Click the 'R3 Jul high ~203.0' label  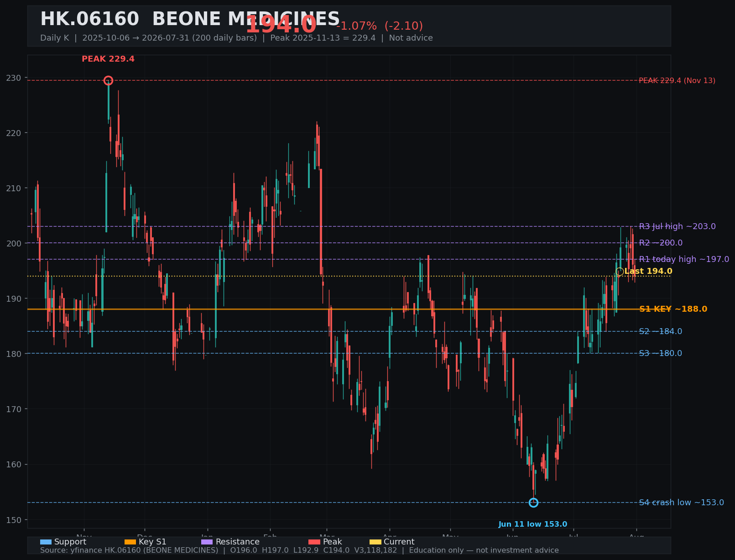677,226
